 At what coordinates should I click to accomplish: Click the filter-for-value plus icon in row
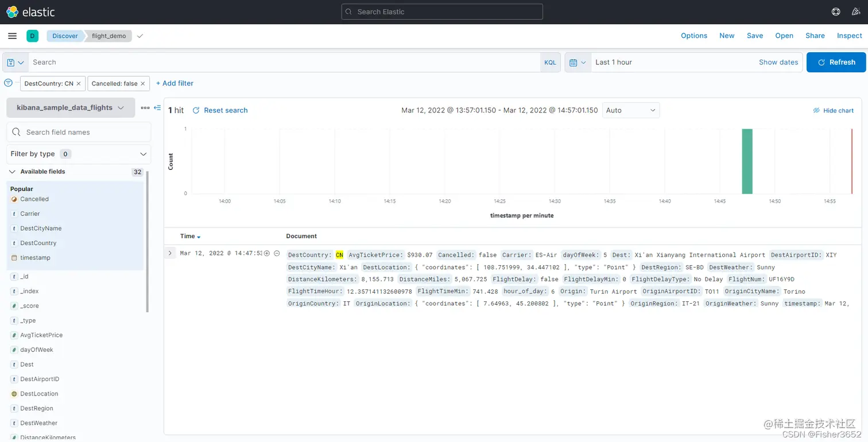[267, 253]
